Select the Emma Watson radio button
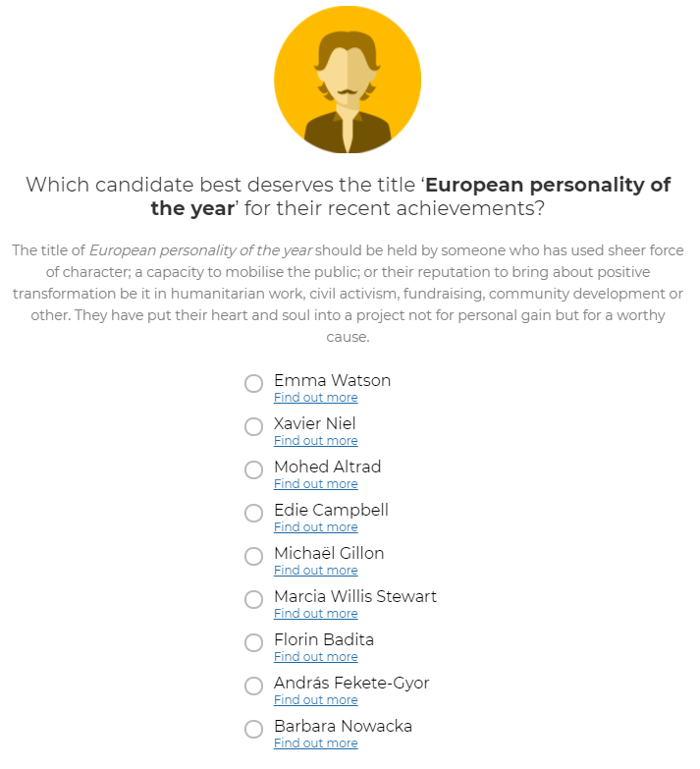Viewport: 700px width, 769px height. pos(254,383)
